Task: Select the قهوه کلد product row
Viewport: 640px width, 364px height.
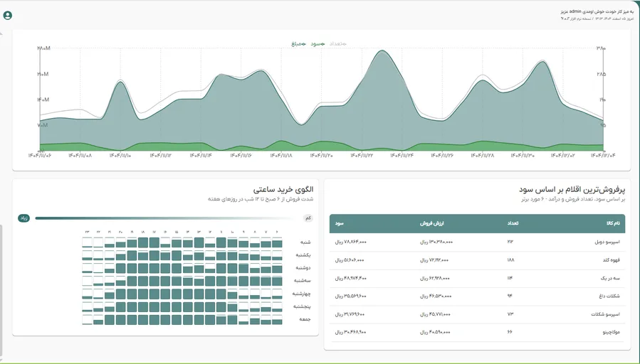Action: pyautogui.click(x=477, y=260)
